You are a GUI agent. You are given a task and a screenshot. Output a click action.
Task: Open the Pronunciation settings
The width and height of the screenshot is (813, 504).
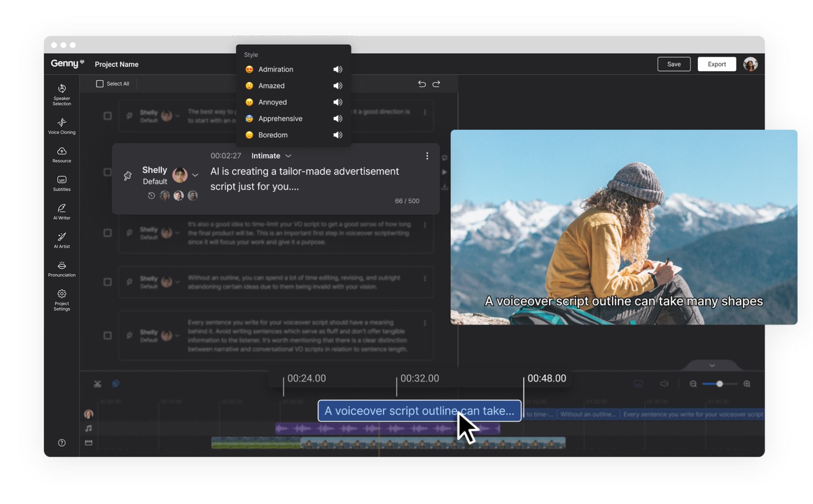pyautogui.click(x=62, y=269)
